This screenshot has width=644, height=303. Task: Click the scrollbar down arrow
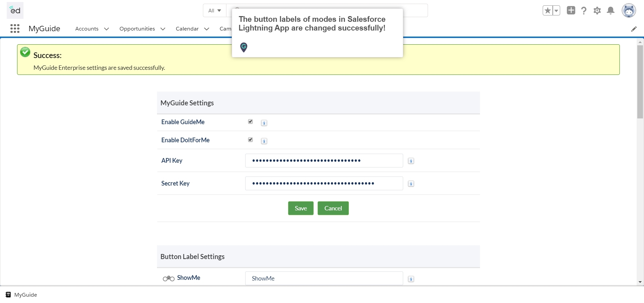(640, 282)
